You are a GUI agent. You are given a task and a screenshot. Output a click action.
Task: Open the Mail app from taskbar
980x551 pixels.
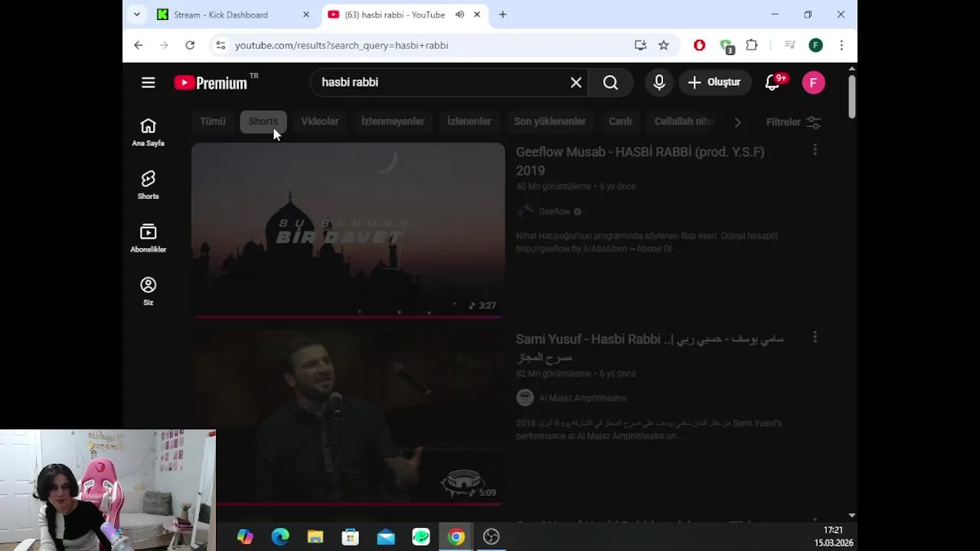click(386, 536)
